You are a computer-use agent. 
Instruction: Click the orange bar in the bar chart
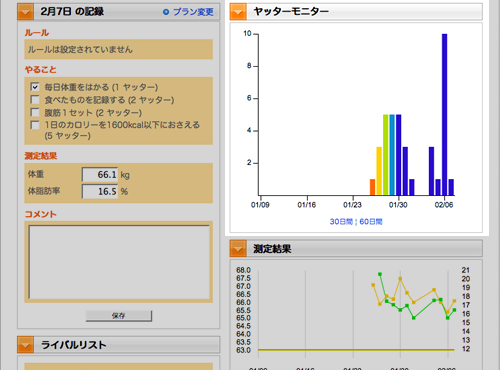tap(372, 187)
